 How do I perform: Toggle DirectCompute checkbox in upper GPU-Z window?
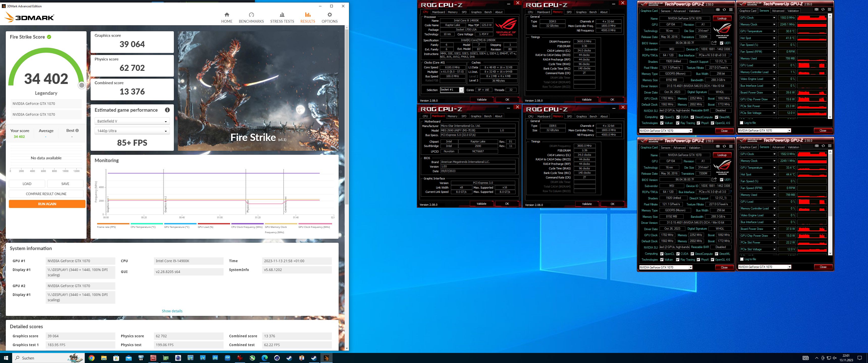coord(692,117)
